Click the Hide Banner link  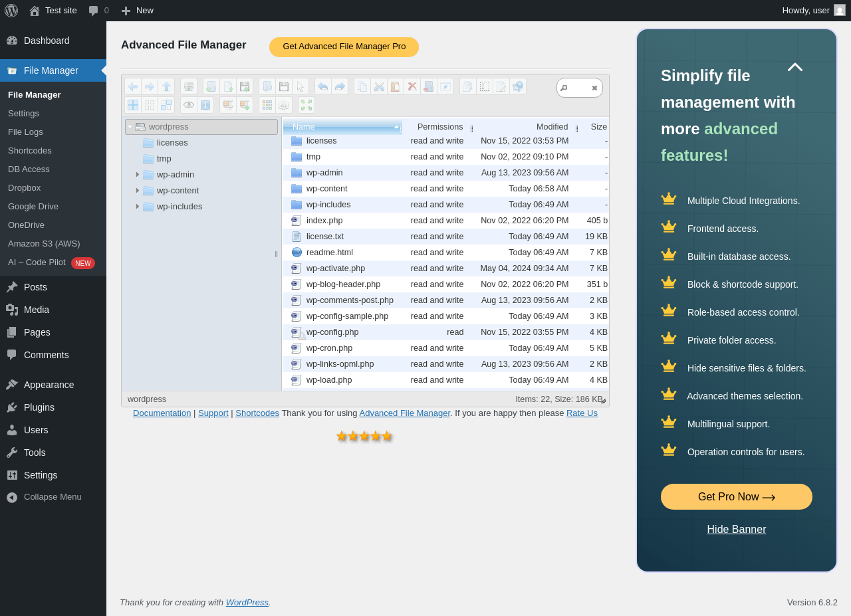pos(737,530)
